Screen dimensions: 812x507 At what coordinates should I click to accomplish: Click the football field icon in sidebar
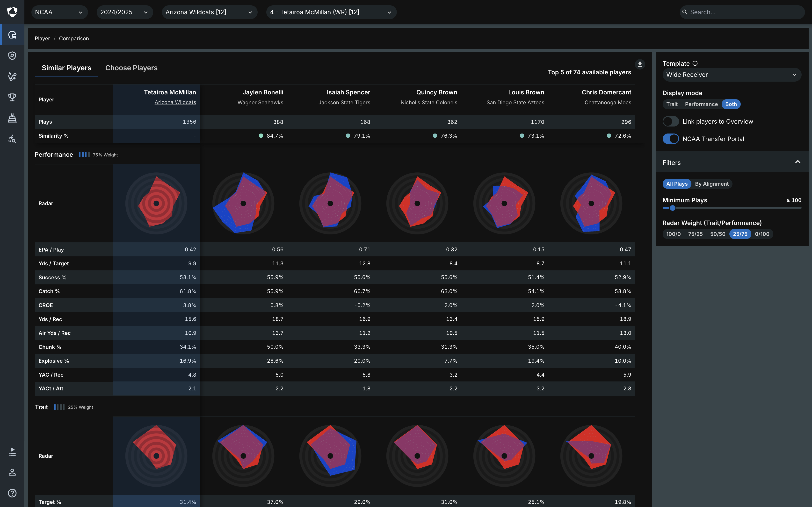click(12, 118)
